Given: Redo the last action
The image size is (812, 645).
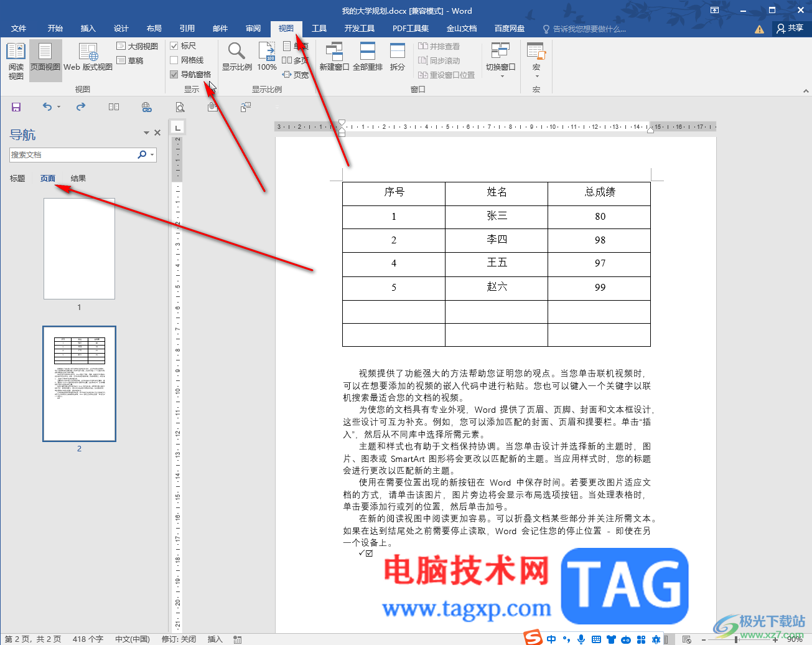Looking at the screenshot, I should click(x=81, y=107).
